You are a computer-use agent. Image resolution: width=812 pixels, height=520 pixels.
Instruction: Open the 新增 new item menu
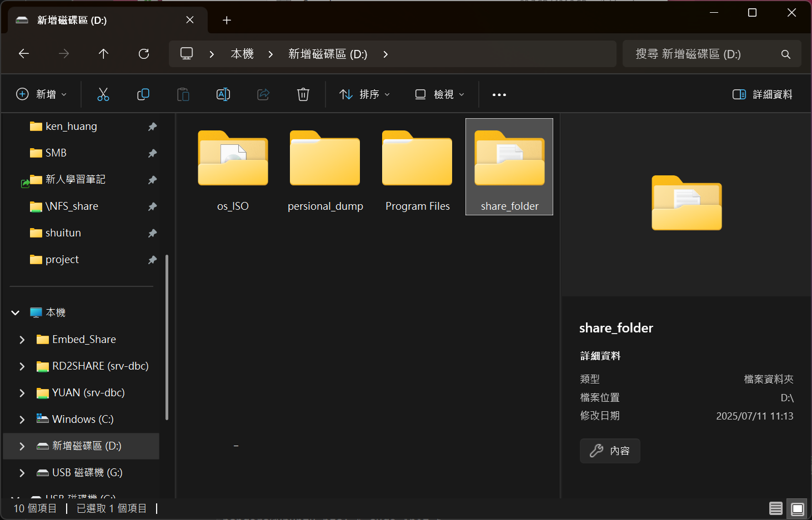tap(42, 94)
